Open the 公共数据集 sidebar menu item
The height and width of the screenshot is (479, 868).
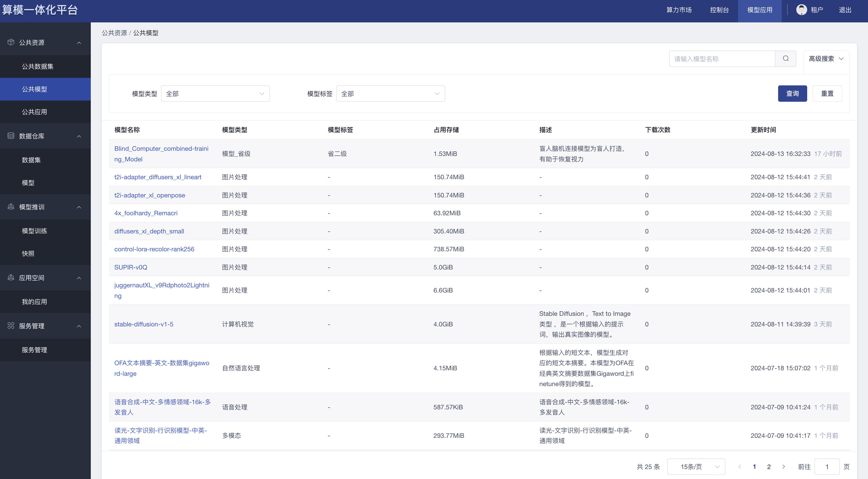coord(38,66)
